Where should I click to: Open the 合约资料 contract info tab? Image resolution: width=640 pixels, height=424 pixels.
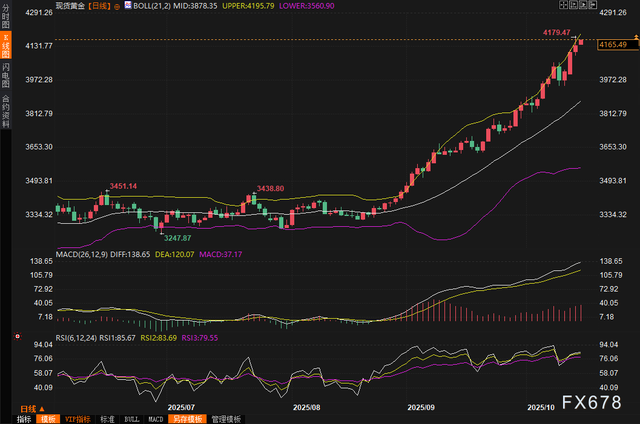coord(6,107)
